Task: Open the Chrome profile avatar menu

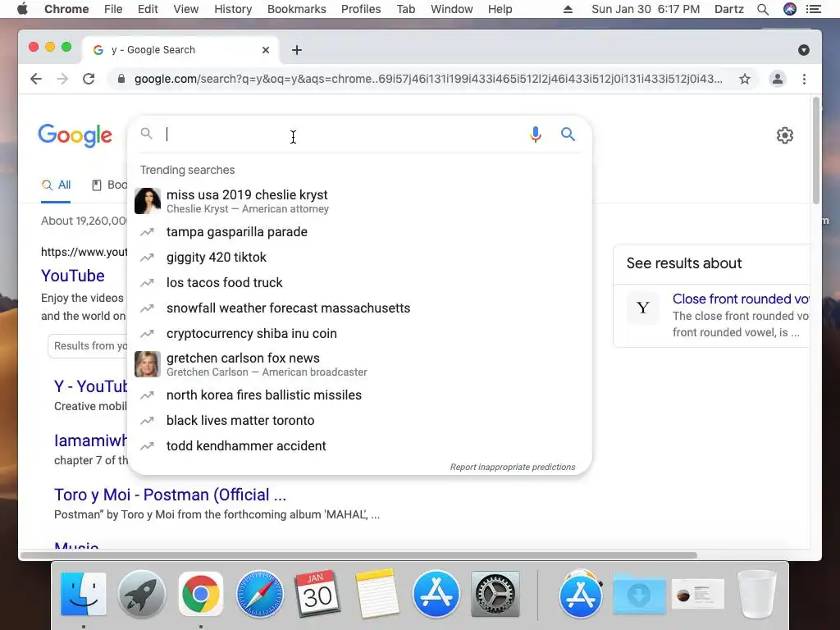Action: click(778, 80)
